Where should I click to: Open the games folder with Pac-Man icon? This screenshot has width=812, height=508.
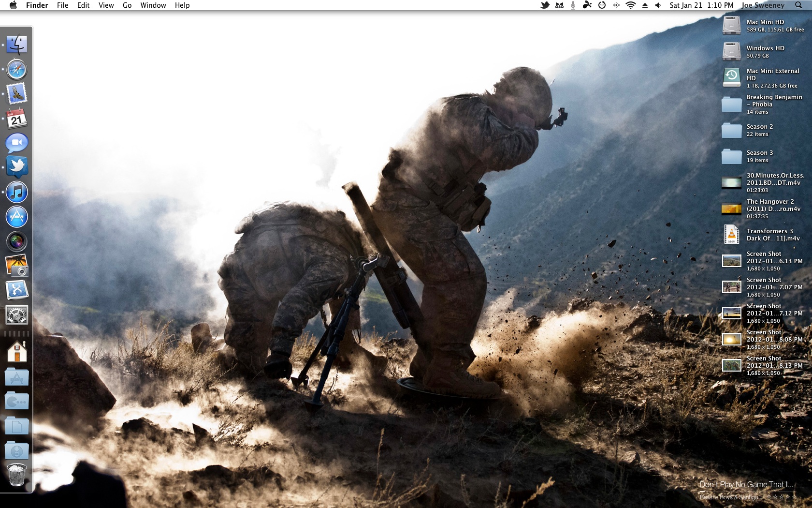(16, 401)
